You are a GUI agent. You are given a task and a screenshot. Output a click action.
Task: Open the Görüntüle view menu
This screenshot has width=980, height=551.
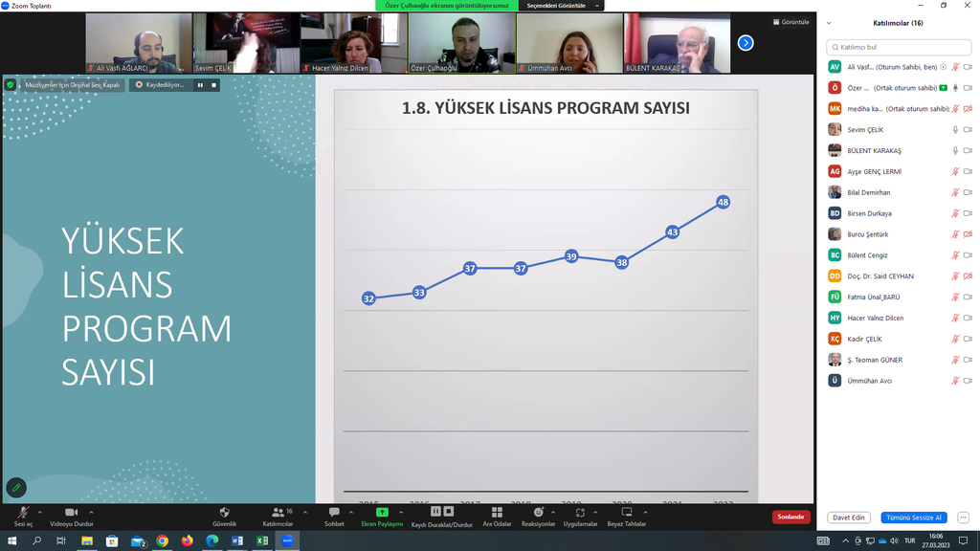tap(791, 22)
